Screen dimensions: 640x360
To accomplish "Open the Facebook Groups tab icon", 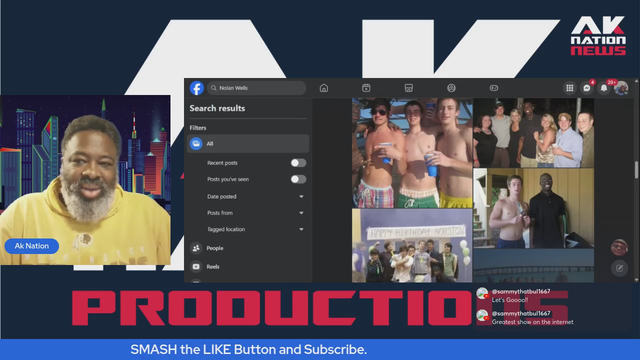I will [x=451, y=88].
